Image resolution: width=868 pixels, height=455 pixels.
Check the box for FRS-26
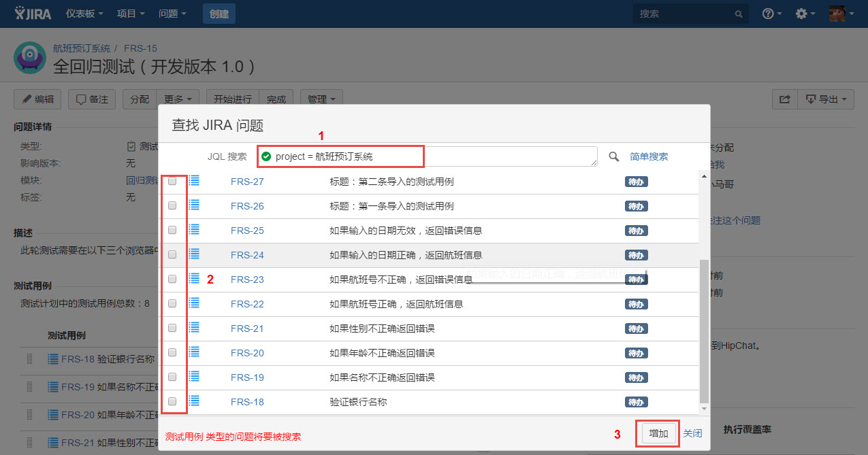pyautogui.click(x=172, y=206)
